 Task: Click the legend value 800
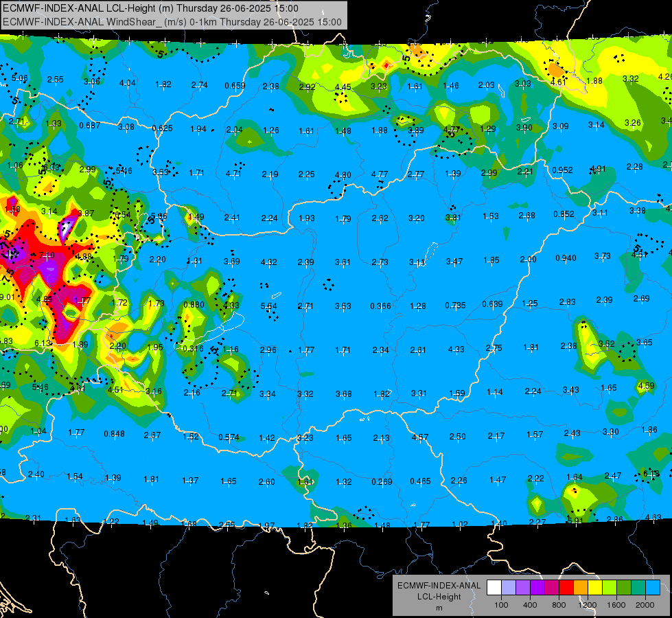[559, 605]
